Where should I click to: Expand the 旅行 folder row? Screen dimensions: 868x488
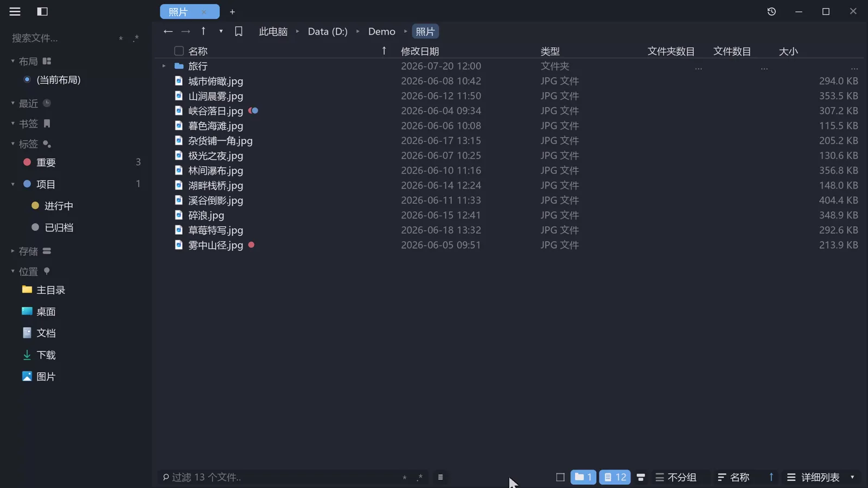(164, 66)
